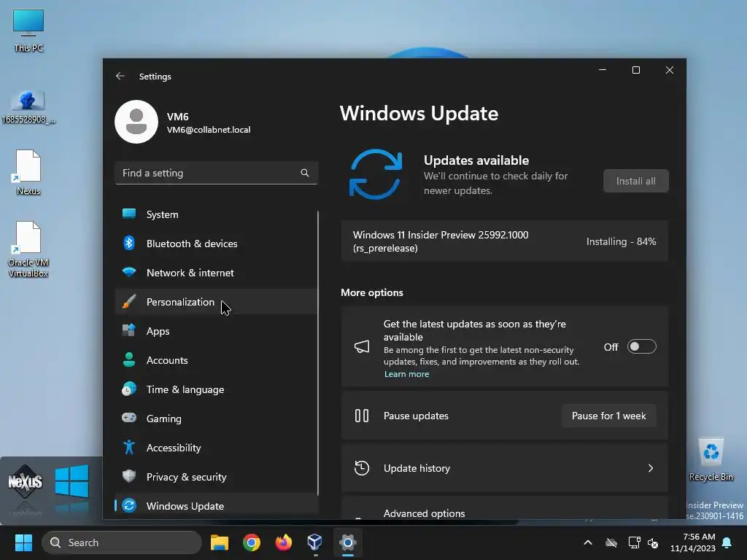
Task: Select the Recycle Bin icon
Action: pos(711,459)
